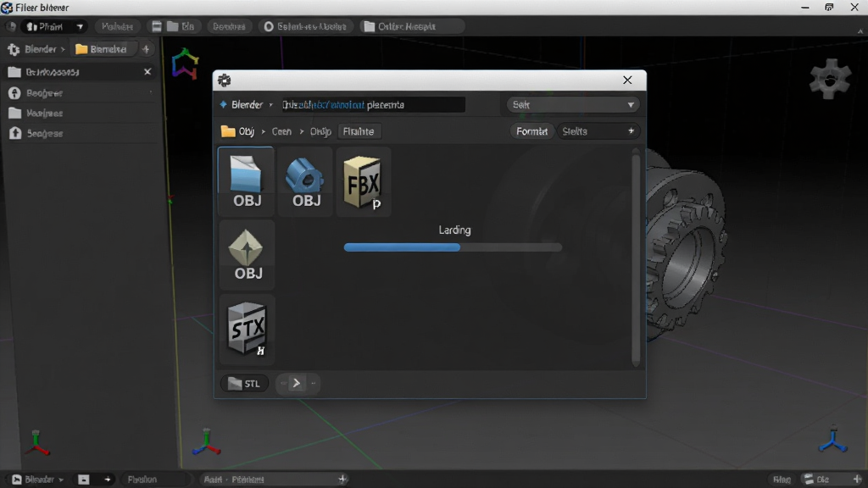Select the STX cube file icon

(x=247, y=330)
